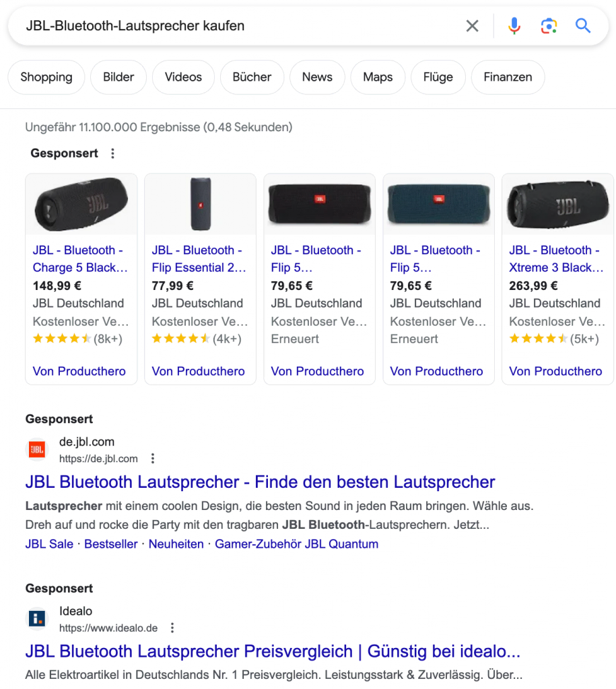Click the Idealo favicon logo
This screenshot has width=616, height=689.
coord(37,619)
